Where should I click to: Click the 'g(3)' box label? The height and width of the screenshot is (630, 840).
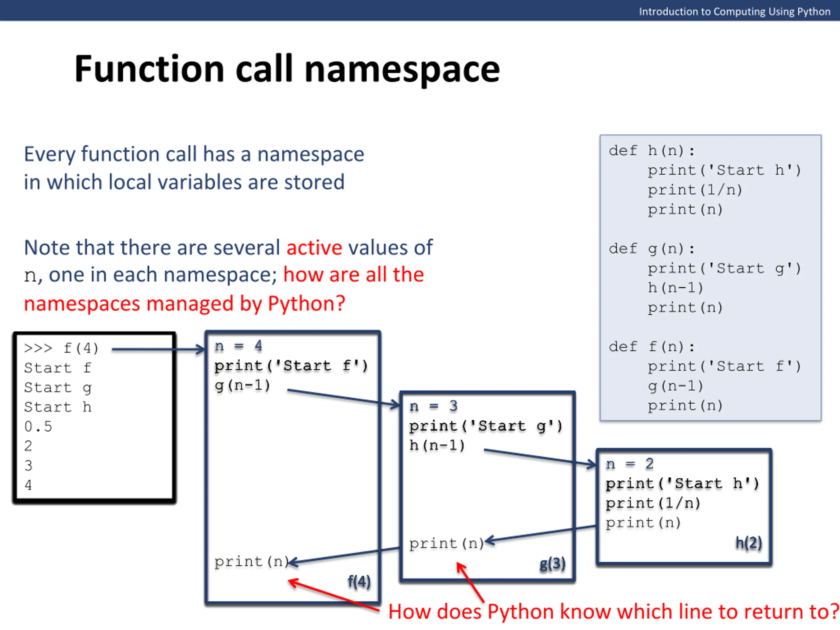pos(553,564)
